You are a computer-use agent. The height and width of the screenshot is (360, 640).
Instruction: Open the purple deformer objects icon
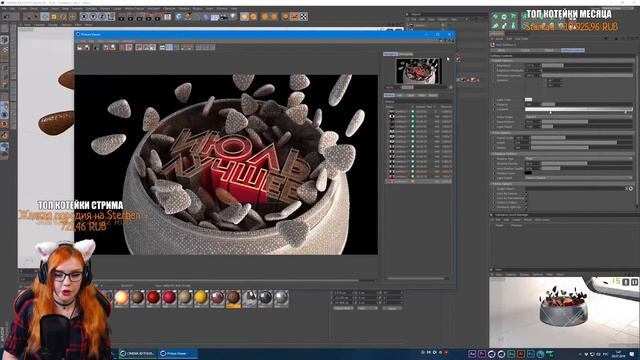206,17
